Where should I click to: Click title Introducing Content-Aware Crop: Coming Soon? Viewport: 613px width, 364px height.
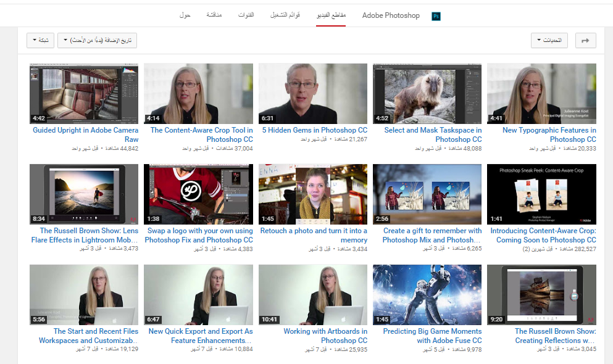click(543, 235)
